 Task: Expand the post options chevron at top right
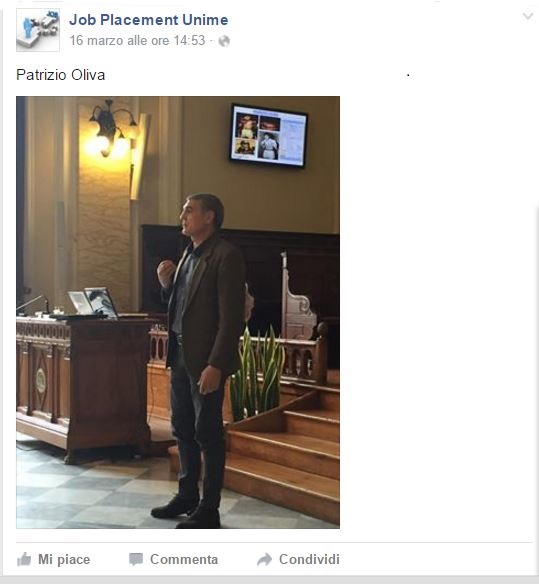click(x=528, y=16)
